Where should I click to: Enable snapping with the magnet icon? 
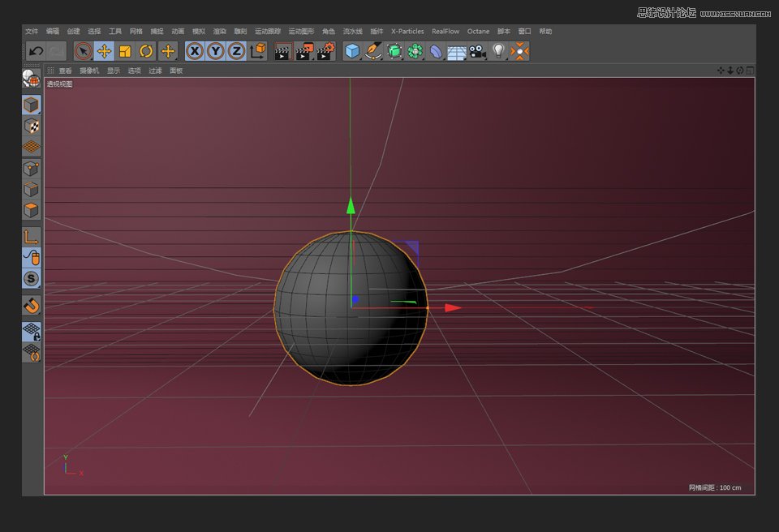click(x=31, y=307)
